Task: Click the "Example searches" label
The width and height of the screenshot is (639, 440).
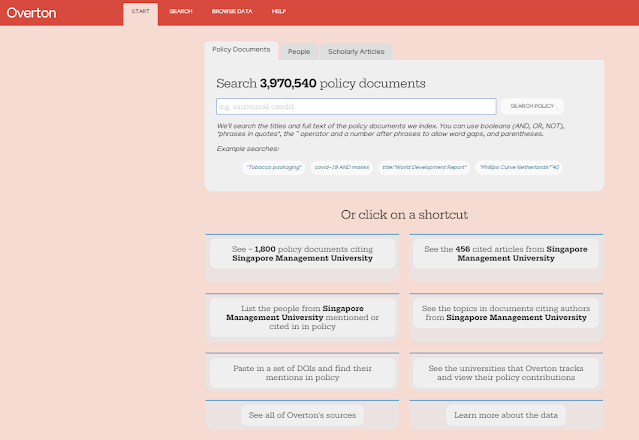Action: click(248, 149)
